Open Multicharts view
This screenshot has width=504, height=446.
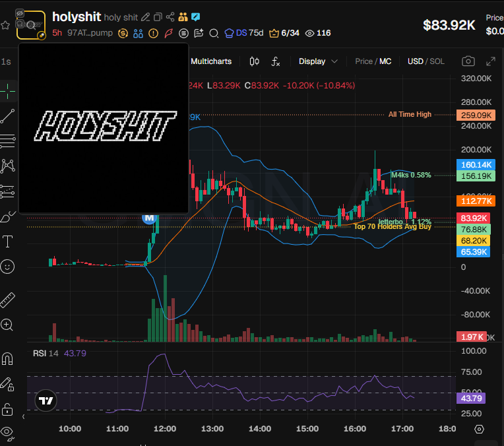tap(211, 61)
